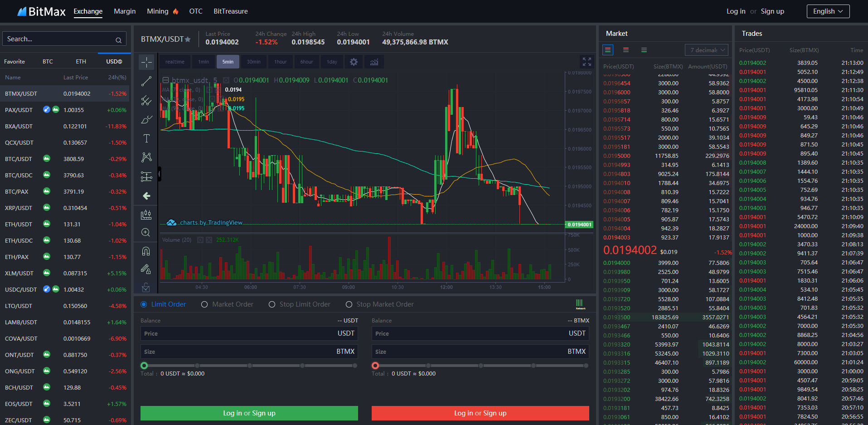Open the MA 7 indicator settings gear

(x=209, y=90)
